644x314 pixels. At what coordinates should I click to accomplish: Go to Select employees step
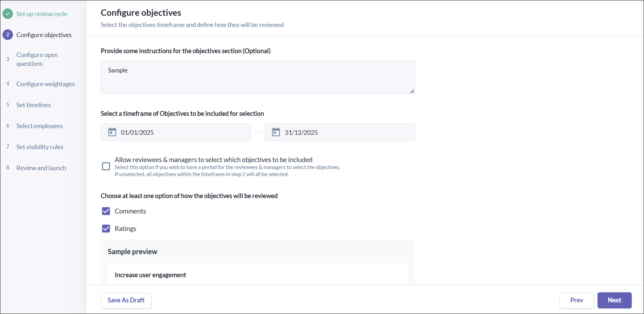click(40, 126)
